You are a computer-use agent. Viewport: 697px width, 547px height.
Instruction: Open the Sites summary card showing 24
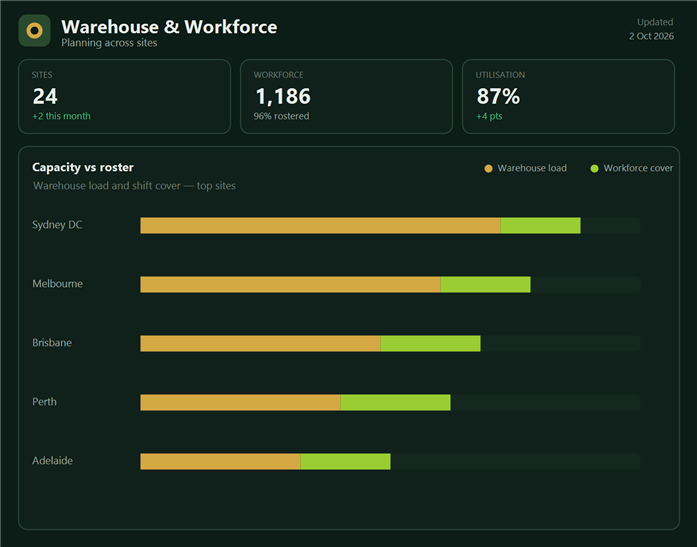coord(124,96)
